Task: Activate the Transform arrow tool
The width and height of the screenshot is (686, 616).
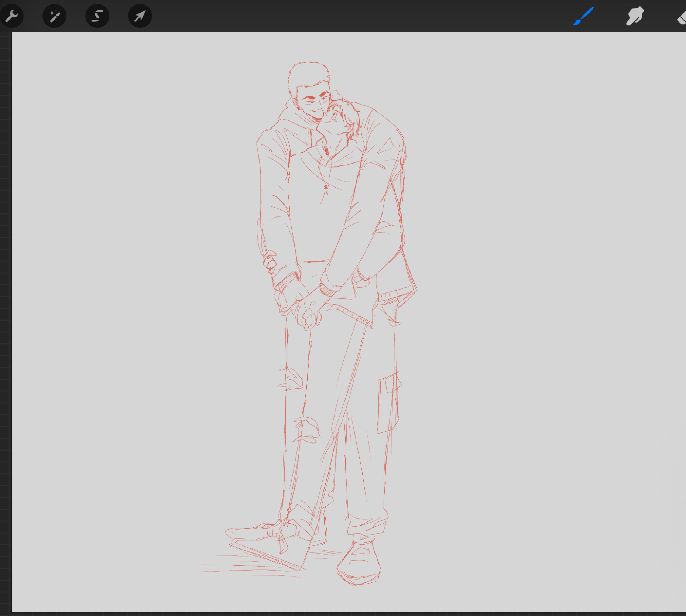Action: [140, 16]
